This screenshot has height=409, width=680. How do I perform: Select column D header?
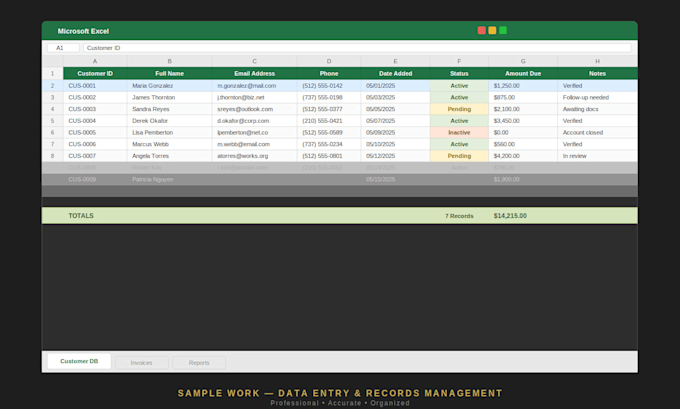pyautogui.click(x=329, y=61)
